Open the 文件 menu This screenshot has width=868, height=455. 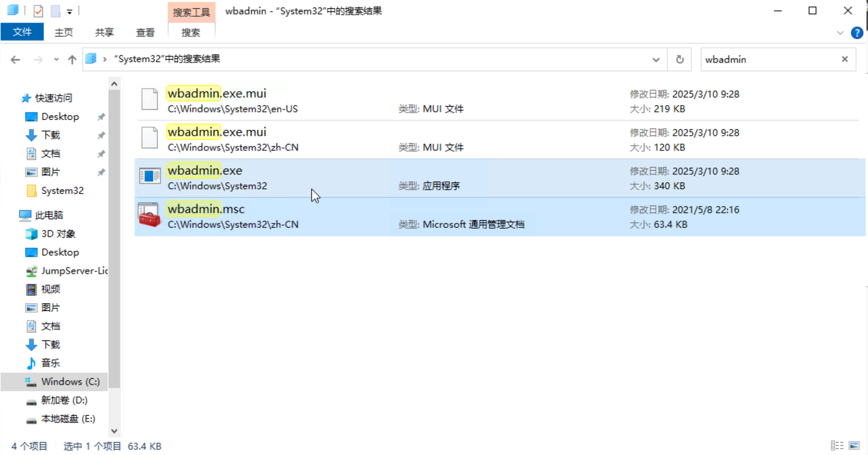pyautogui.click(x=22, y=32)
